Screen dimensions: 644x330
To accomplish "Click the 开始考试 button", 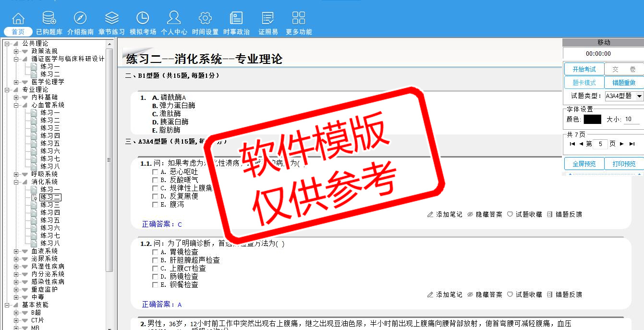I will click(584, 69).
